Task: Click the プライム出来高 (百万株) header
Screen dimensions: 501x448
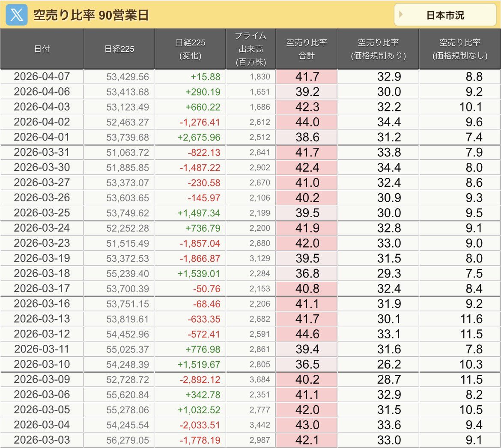Action: click(x=251, y=49)
